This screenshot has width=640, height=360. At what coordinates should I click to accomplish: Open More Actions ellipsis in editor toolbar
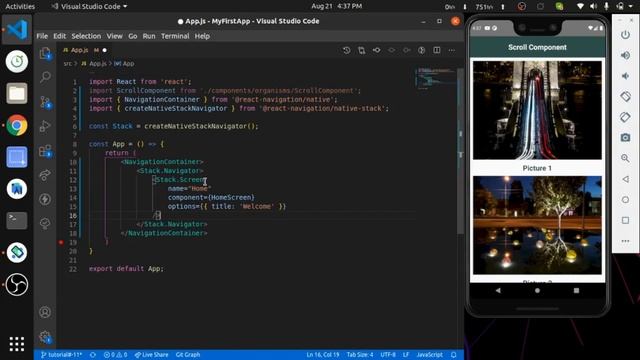pyautogui.click(x=451, y=50)
